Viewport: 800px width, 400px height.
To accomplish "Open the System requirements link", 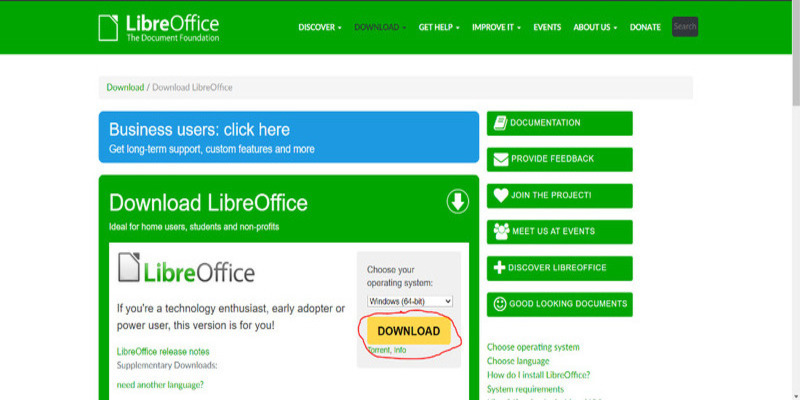I will tap(525, 389).
